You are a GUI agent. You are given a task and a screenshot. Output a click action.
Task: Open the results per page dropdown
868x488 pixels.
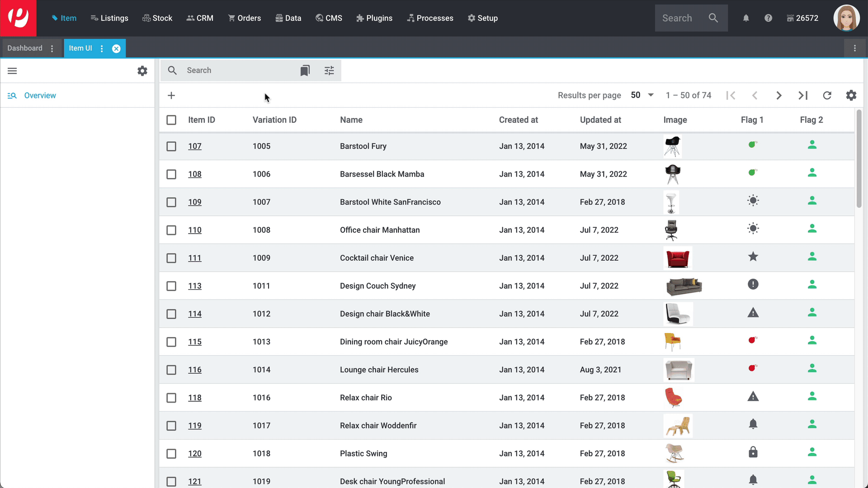tap(642, 95)
